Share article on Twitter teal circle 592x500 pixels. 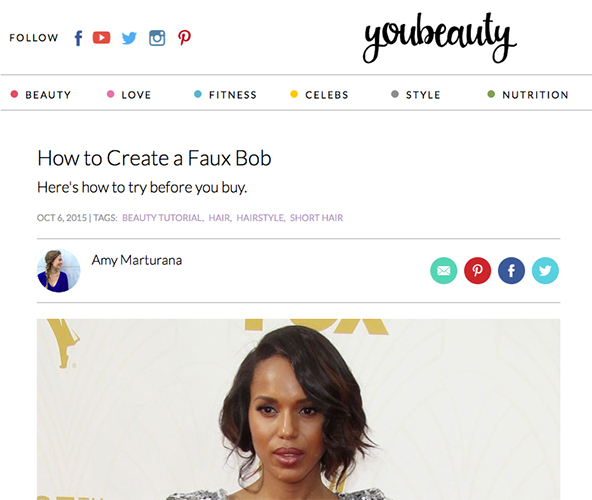[x=545, y=271]
